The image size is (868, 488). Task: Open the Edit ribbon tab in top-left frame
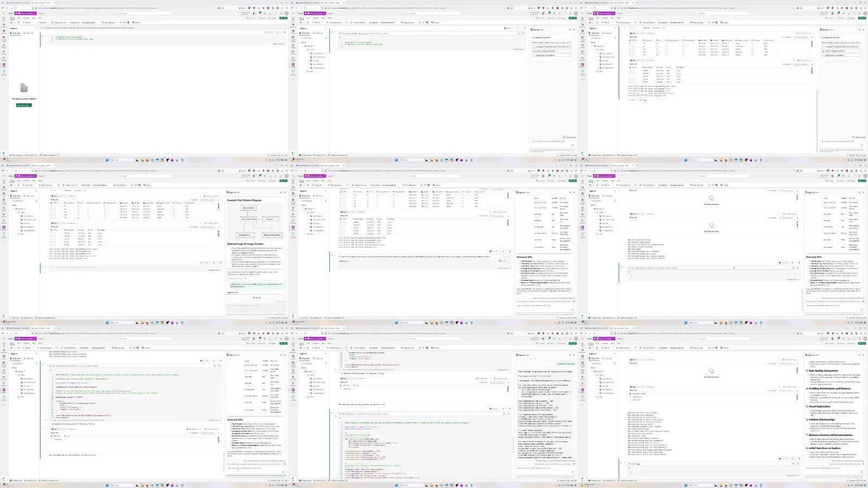click(x=18, y=18)
